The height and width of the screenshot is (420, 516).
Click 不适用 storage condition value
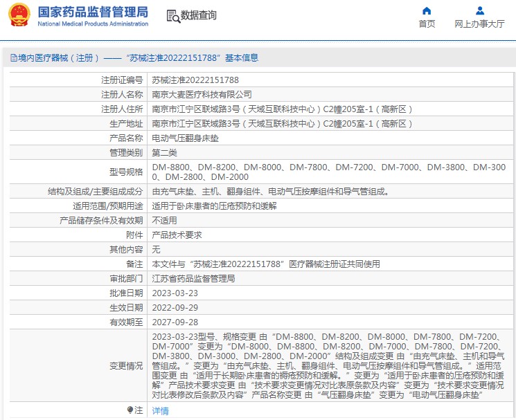(x=165, y=221)
